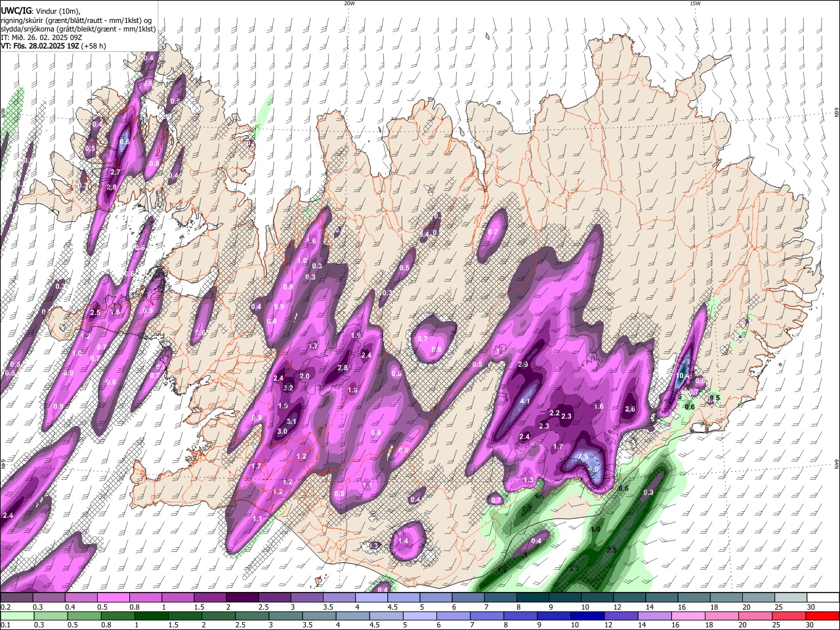Click the "IT: Mið. 26. 02. 2025 09Z" line
Viewport: 840px width, 630px height.
coord(43,37)
